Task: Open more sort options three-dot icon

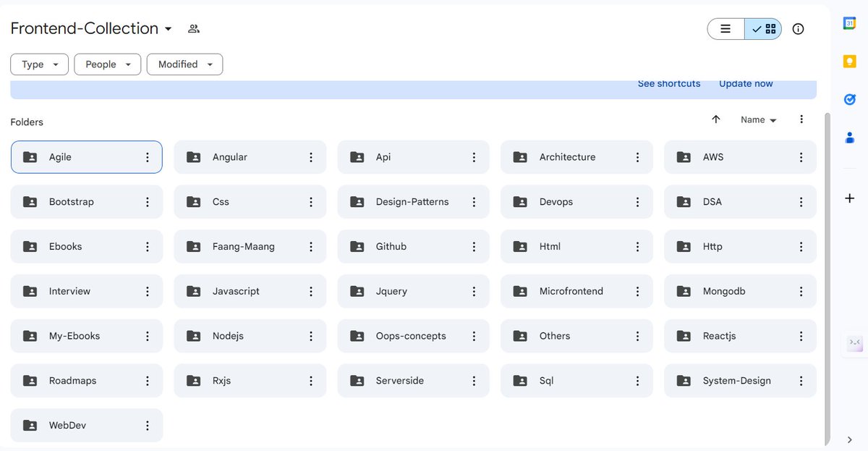Action: [x=801, y=119]
